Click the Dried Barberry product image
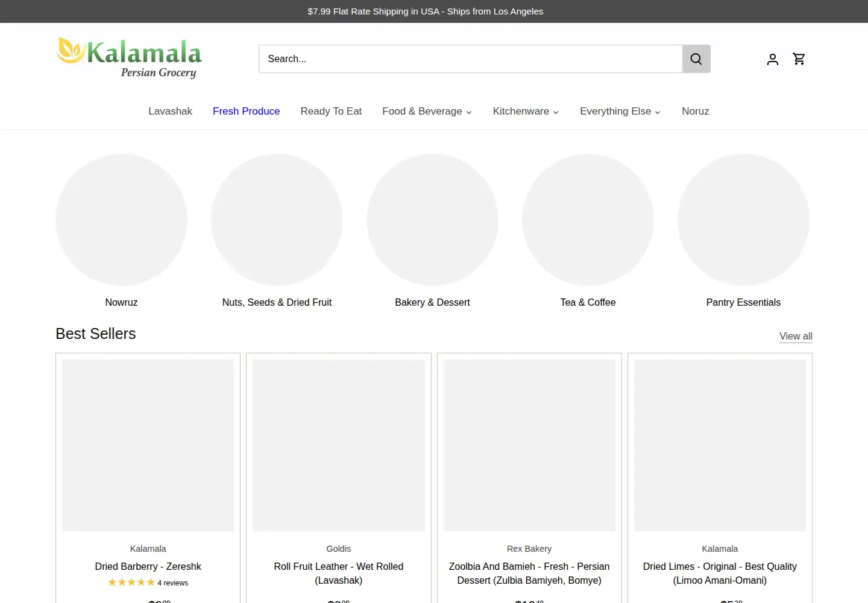This screenshot has height=603, width=868. pos(148,445)
